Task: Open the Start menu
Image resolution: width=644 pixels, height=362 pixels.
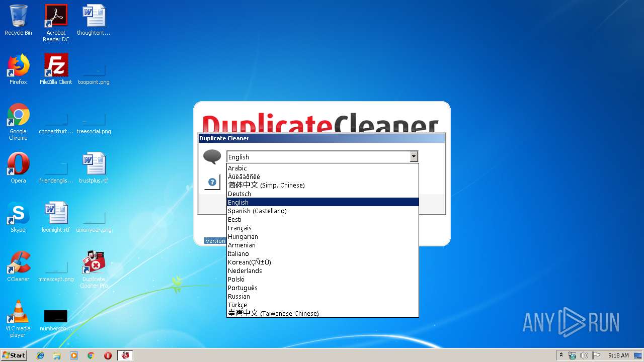Action: (14, 355)
